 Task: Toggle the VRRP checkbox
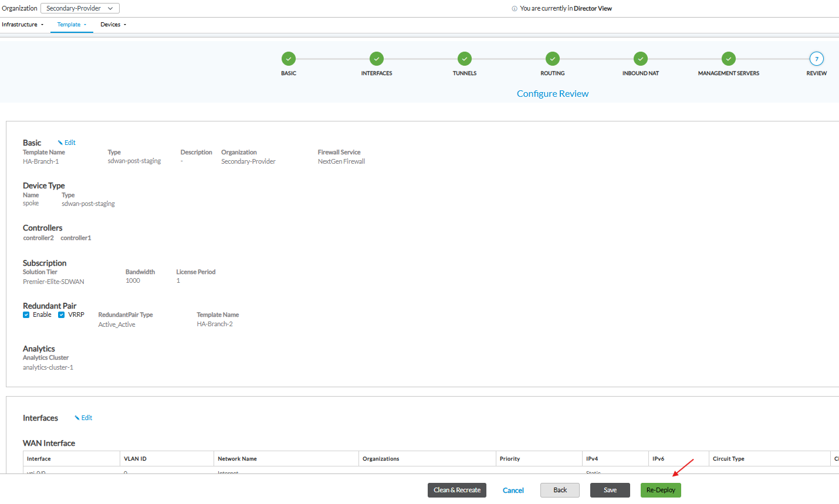point(62,315)
